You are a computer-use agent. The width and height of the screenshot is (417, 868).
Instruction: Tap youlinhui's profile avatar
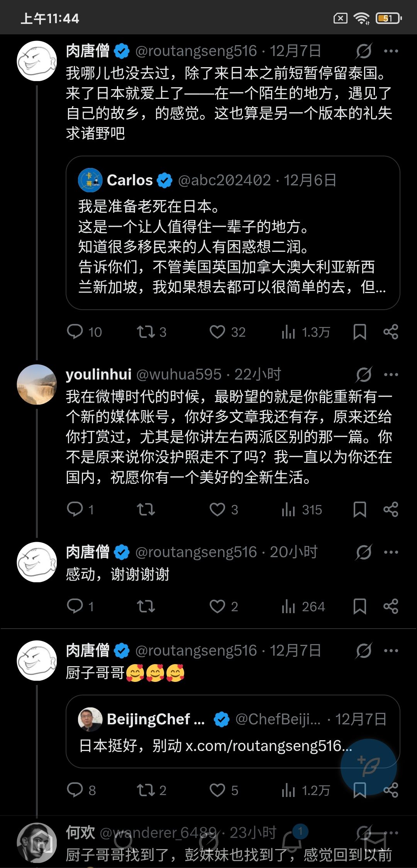(x=37, y=384)
